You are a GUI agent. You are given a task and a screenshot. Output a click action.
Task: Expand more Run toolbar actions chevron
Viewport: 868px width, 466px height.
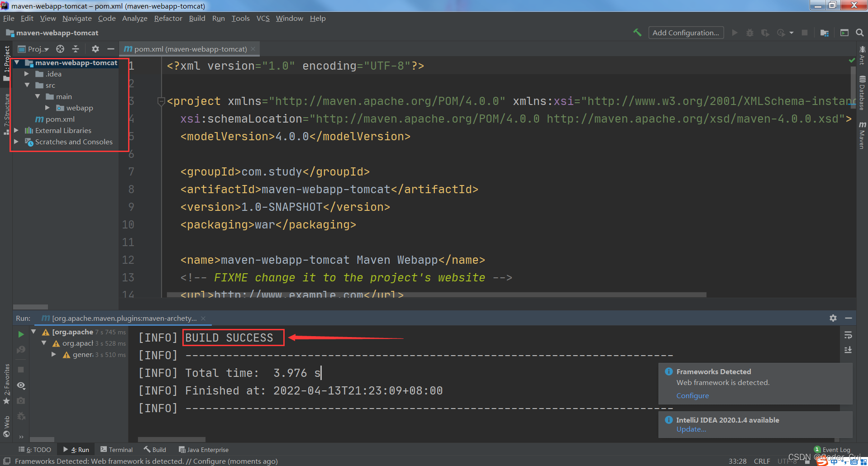21,437
